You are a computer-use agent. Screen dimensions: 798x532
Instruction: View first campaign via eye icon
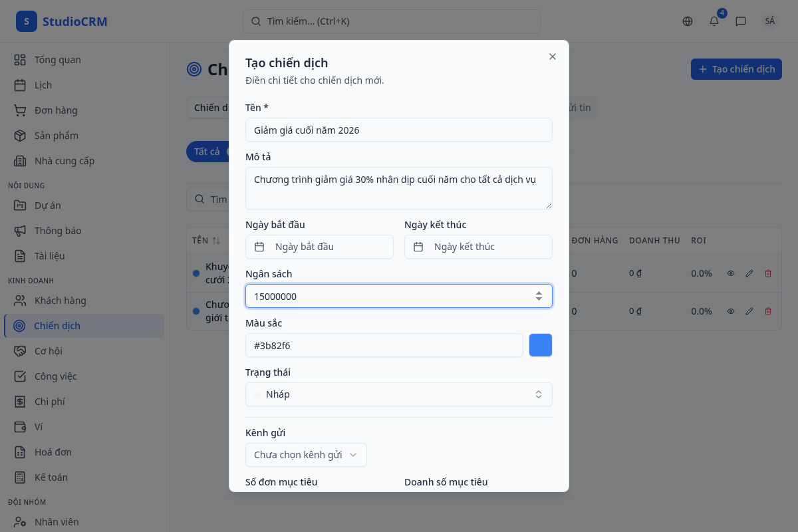pyautogui.click(x=731, y=273)
